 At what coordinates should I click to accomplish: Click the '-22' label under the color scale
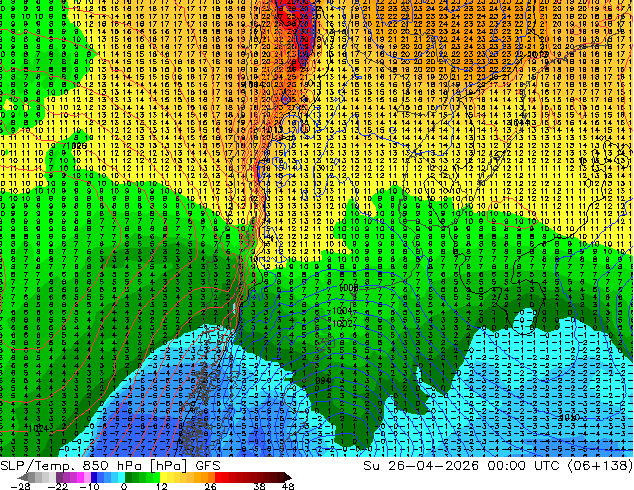tap(58, 486)
